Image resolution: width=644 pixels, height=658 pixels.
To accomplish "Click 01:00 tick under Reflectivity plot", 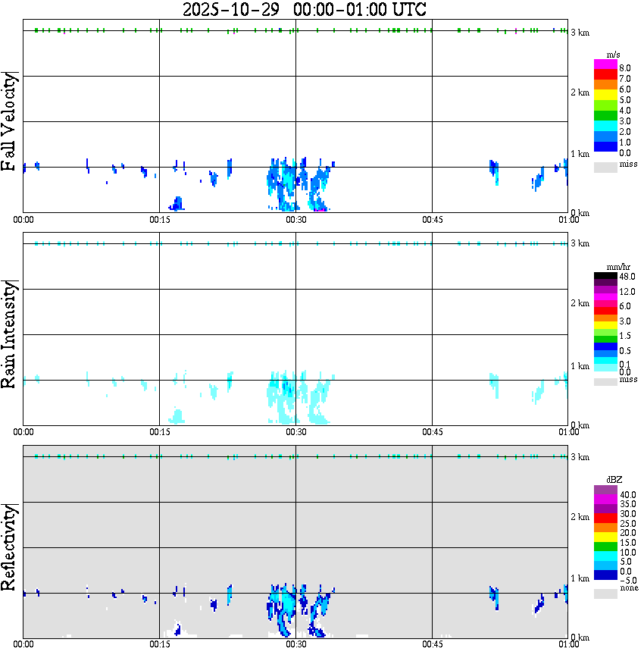I will (x=569, y=644).
